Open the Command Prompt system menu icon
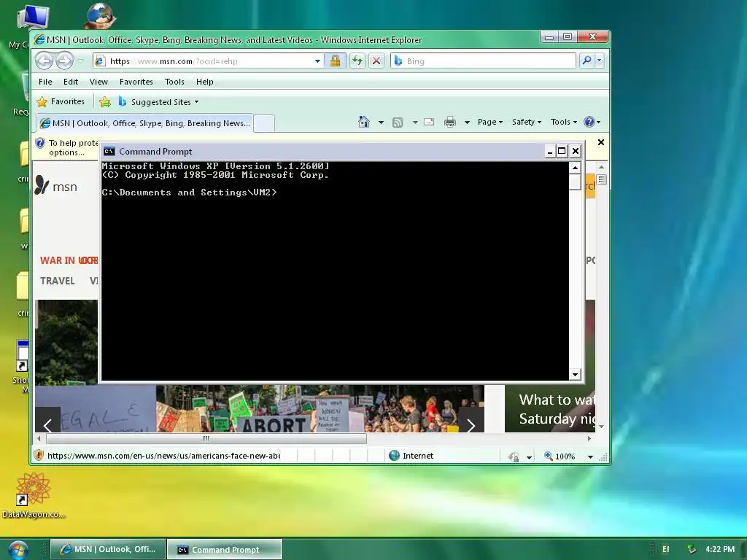747x560 pixels. 109,152
